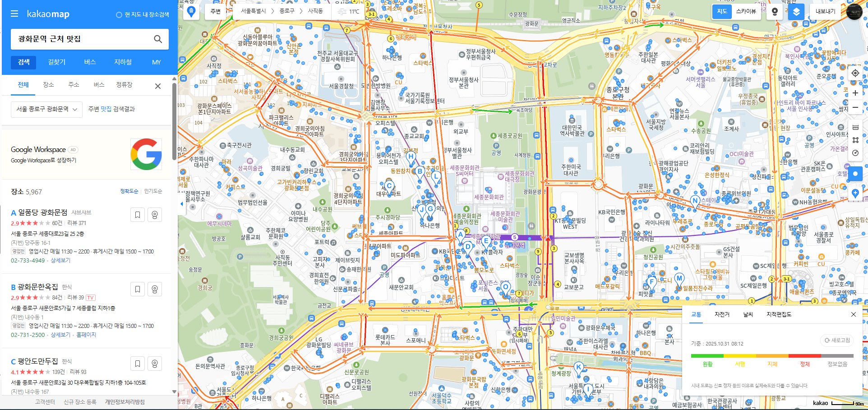The width and height of the screenshot is (868, 410).
Task: Expand 주변 nearby button on map
Action: (216, 11)
